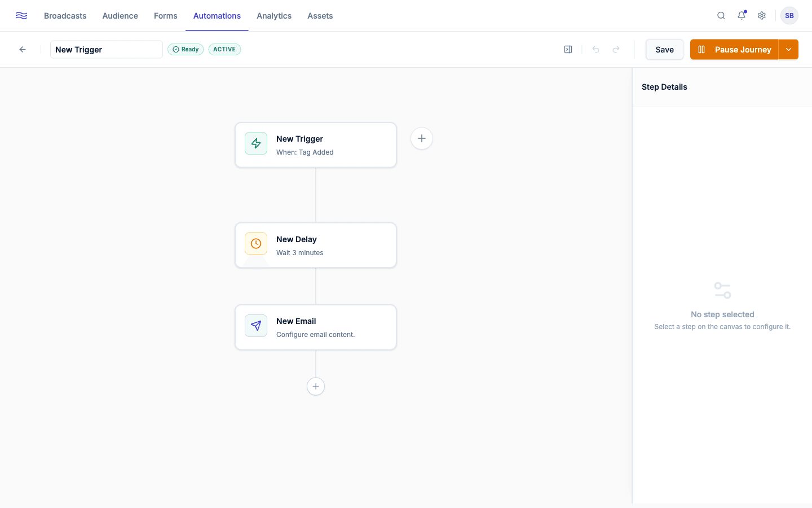This screenshot has width=812, height=508.
Task: Navigate to the Assets tab
Action: pyautogui.click(x=320, y=16)
